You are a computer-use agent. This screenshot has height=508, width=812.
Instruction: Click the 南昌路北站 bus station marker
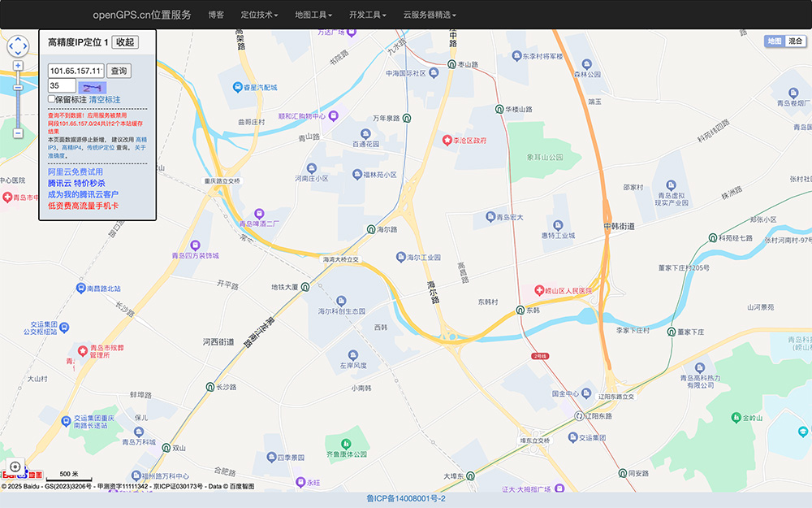pos(80,288)
